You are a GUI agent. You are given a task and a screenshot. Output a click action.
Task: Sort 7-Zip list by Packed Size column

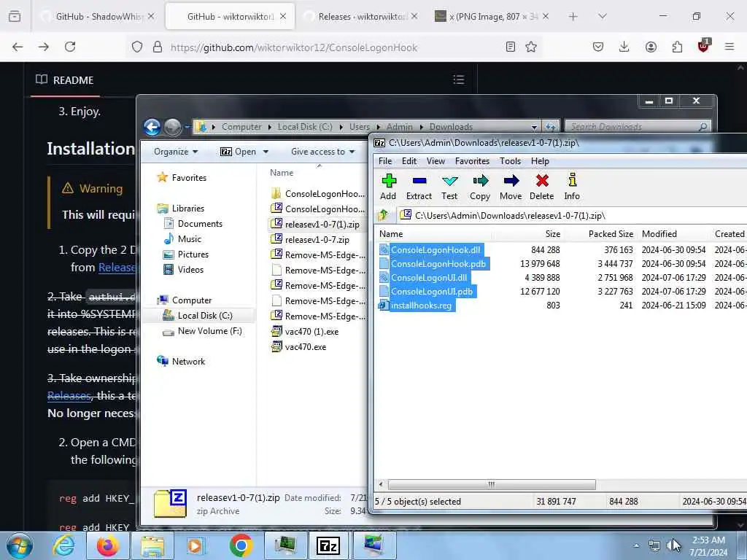point(611,234)
